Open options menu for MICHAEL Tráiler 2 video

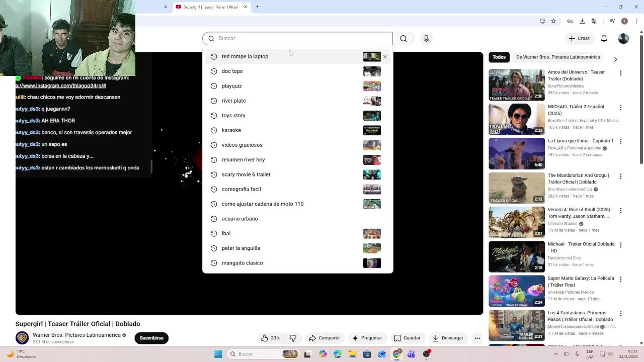(620, 108)
